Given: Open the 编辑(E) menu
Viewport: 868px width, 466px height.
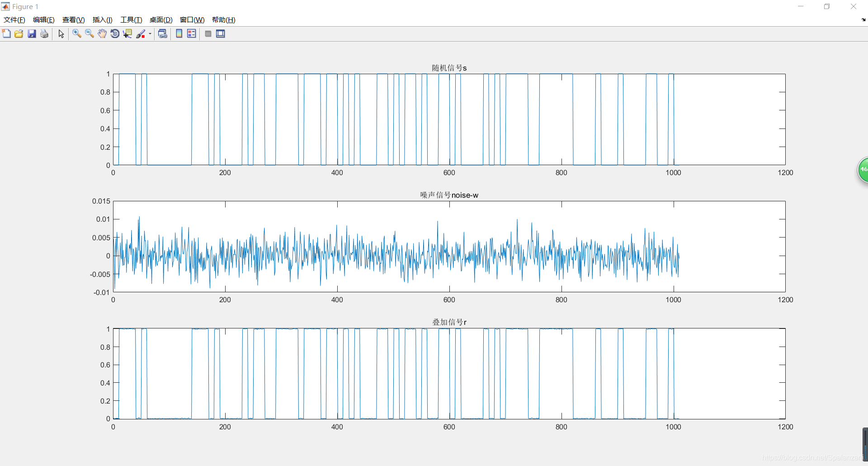Looking at the screenshot, I should [x=44, y=20].
